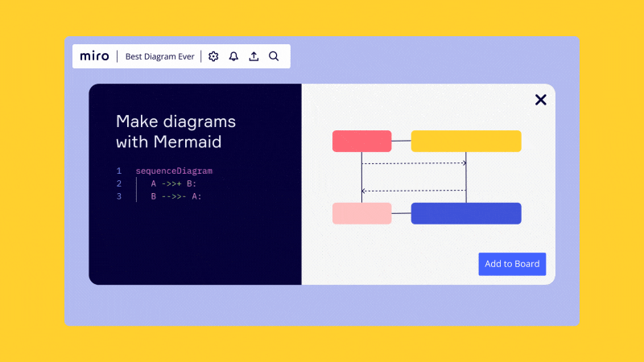
Task: Open notifications bell icon
Action: point(233,56)
